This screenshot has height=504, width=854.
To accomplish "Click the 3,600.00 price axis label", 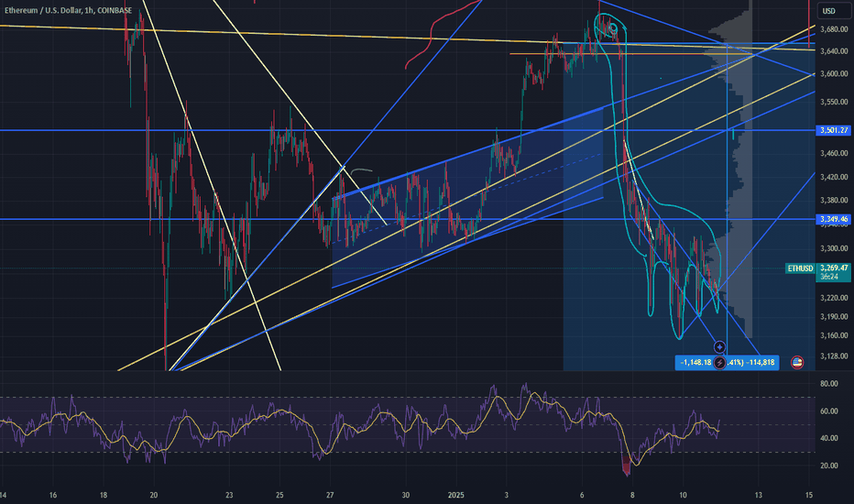I will point(834,73).
